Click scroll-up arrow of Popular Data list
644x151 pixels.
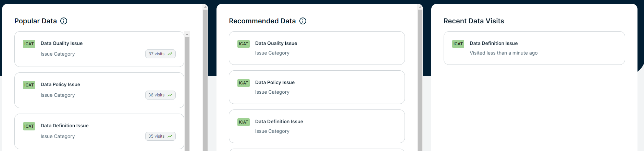187,34
